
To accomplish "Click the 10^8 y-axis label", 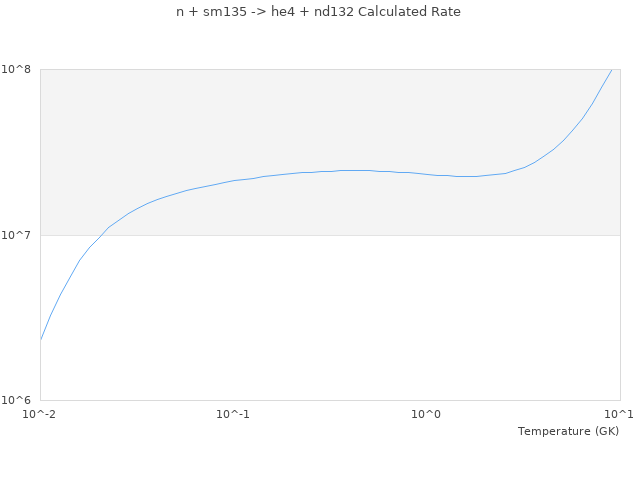I will [x=19, y=69].
